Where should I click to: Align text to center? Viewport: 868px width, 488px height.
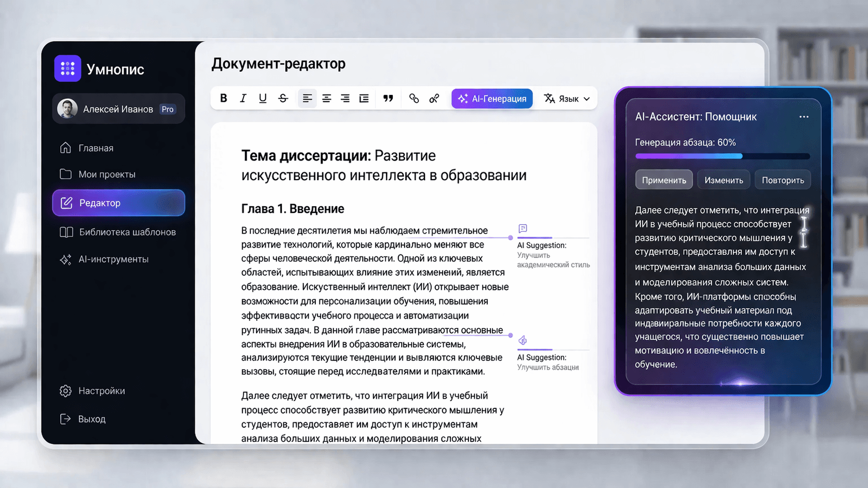(x=326, y=98)
